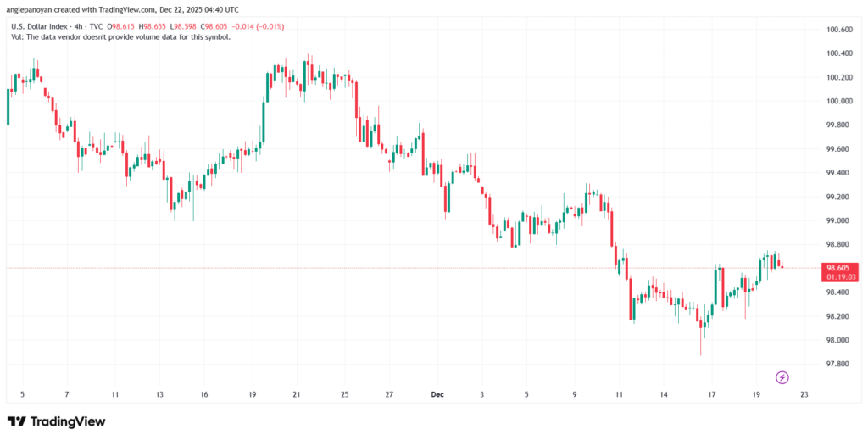This screenshot has height=440, width=868.
Task: Click the 23 date label on time axis
Action: click(x=804, y=394)
